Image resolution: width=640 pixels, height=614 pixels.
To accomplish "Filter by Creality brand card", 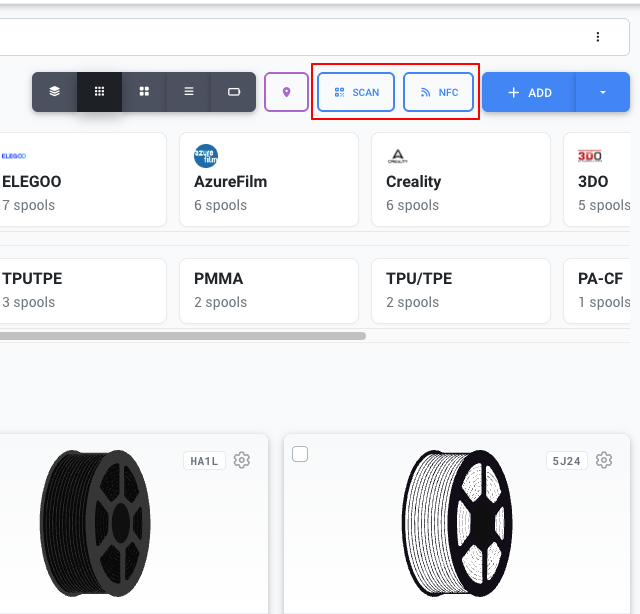I will point(461,179).
